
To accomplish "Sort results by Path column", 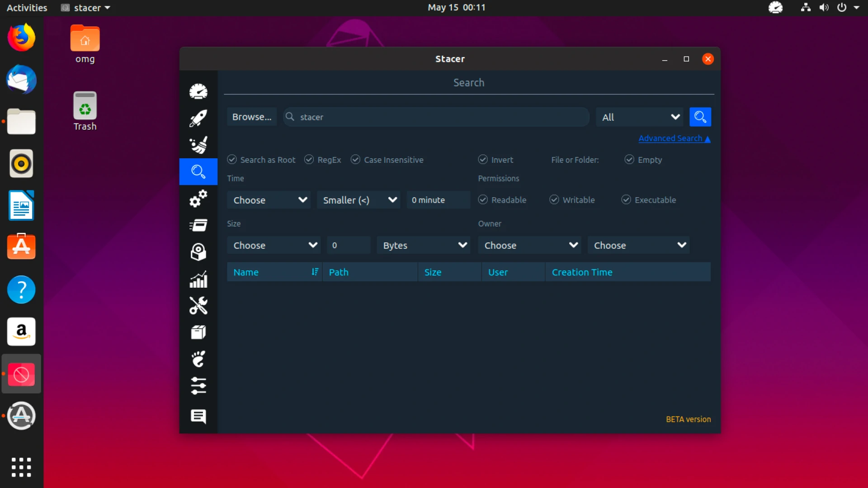I will [x=370, y=272].
